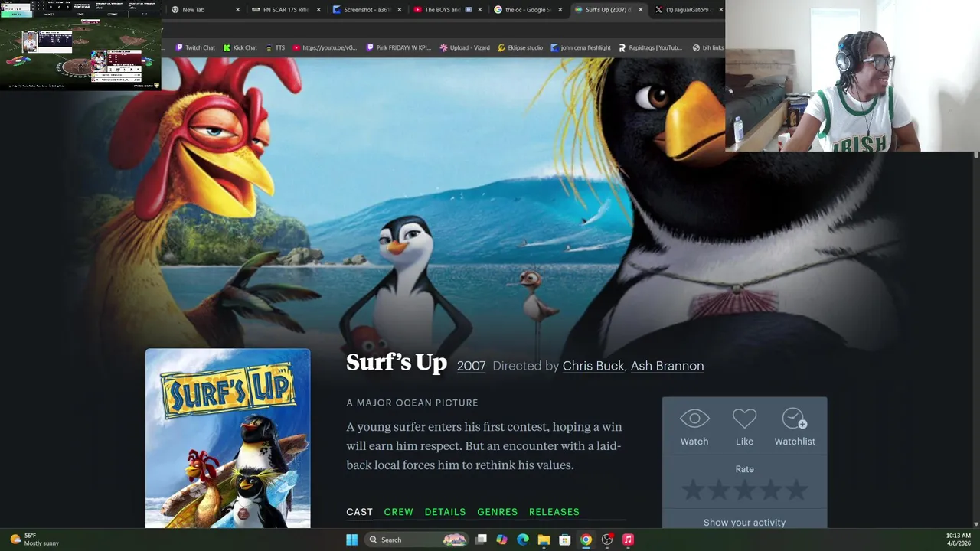
Task: Open the Windows Start menu
Action: 351,540
